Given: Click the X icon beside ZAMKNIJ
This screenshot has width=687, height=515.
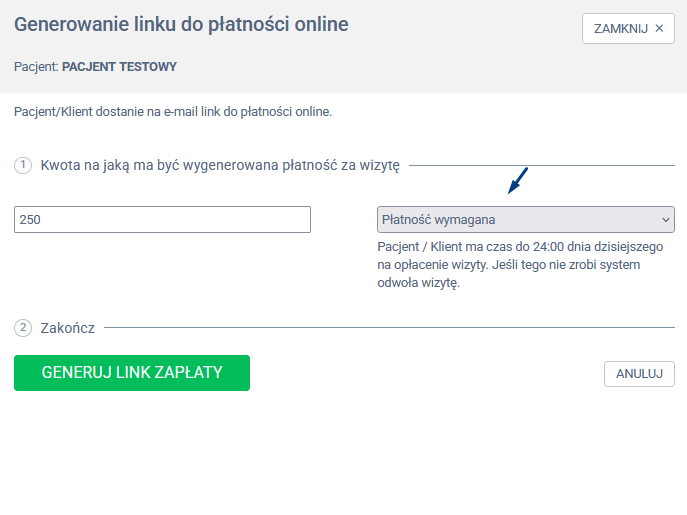Looking at the screenshot, I should tap(659, 28).
